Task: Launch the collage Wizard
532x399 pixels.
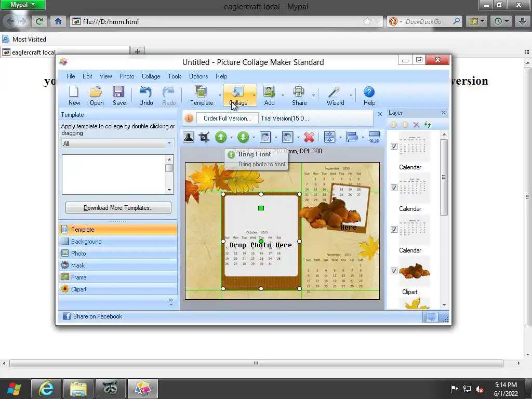Action: (x=335, y=96)
